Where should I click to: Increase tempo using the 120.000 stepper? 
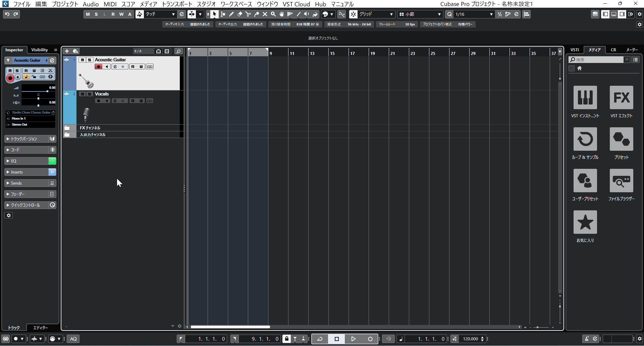pyautogui.click(x=482, y=337)
